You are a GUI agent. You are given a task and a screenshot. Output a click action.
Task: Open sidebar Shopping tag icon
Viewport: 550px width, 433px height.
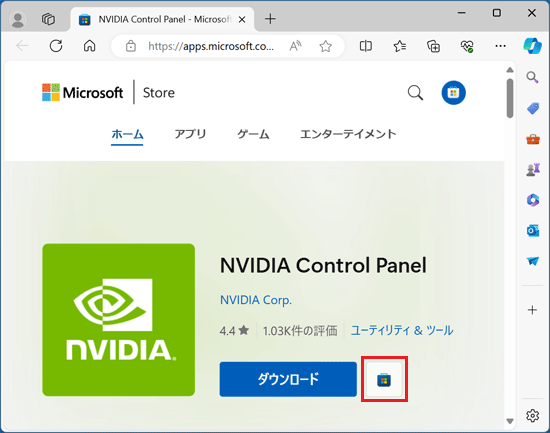[532, 108]
